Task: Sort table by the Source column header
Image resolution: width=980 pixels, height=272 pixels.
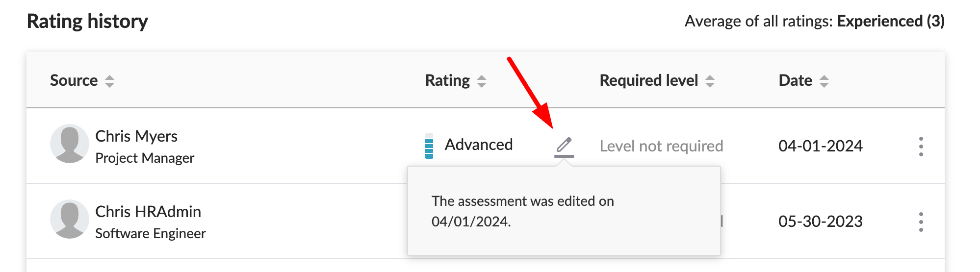Action: tap(74, 80)
